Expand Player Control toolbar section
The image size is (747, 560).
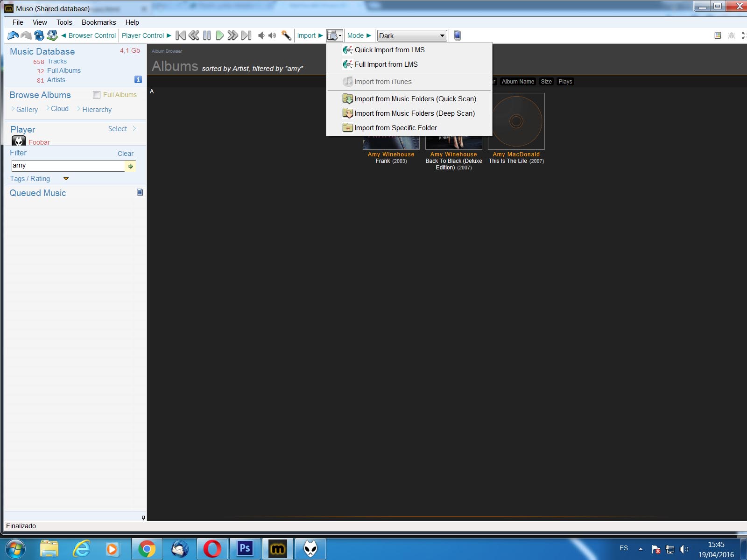pos(147,35)
